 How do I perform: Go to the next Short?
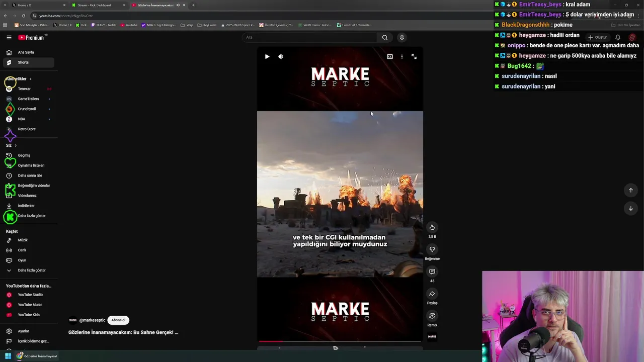(630, 208)
